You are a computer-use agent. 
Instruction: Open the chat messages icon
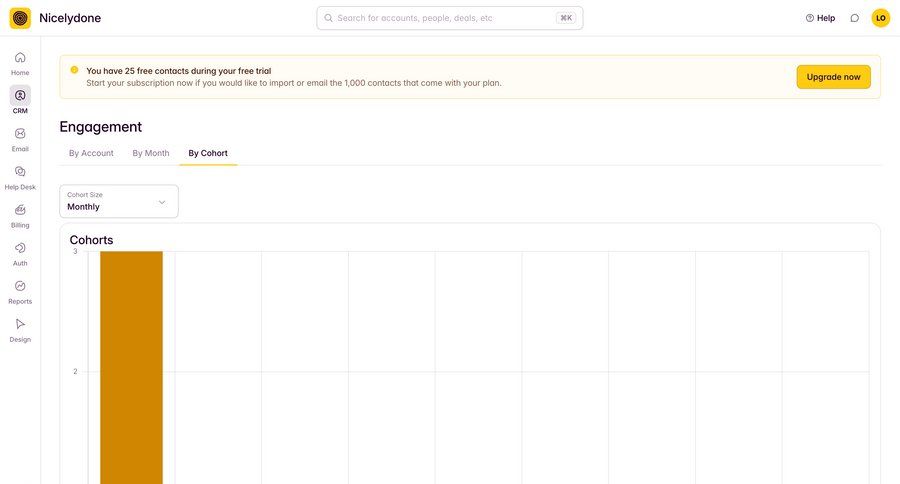click(854, 18)
